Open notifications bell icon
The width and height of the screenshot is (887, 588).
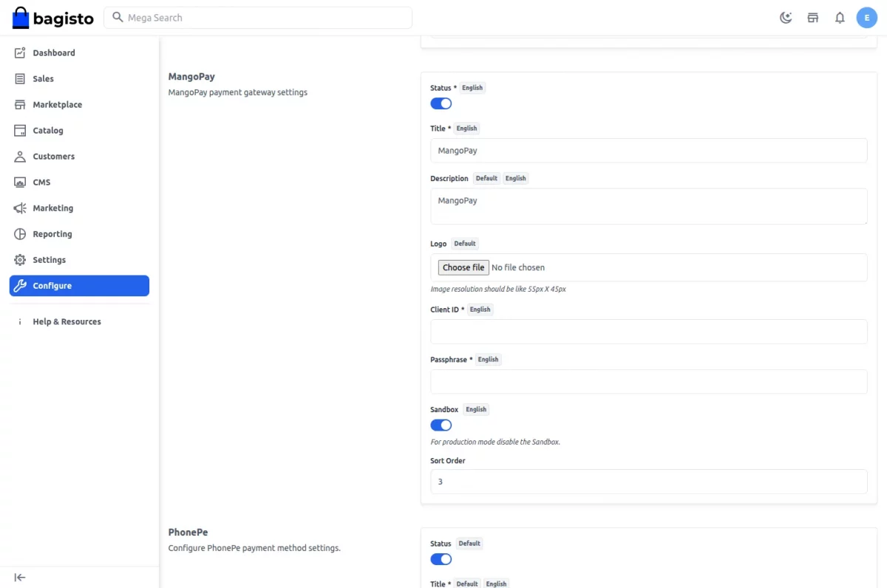click(840, 18)
